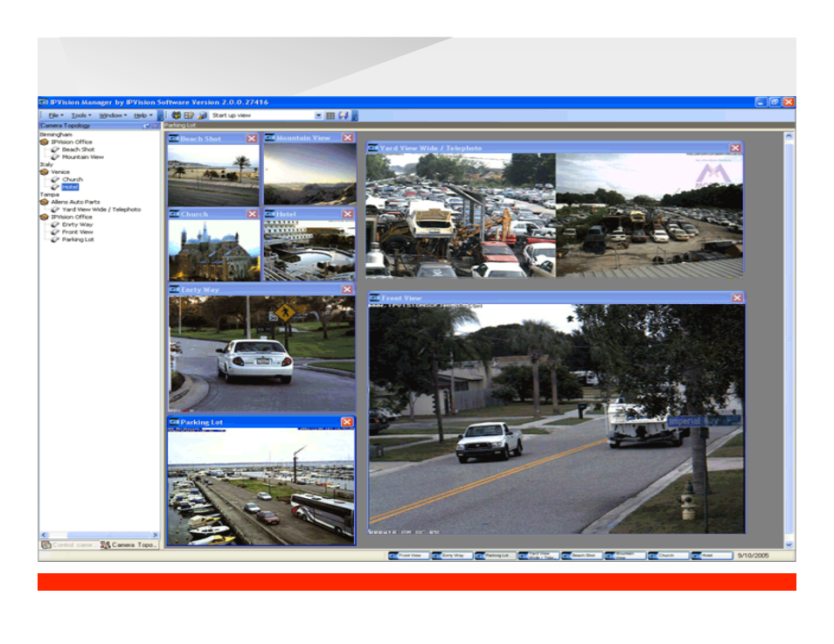
Task: Select Yard View Wide / Telephoto tree entry
Action: point(101,210)
